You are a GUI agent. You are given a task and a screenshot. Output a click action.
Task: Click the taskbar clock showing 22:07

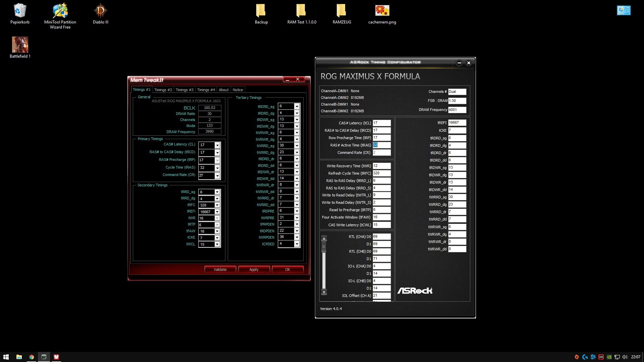click(x=635, y=357)
